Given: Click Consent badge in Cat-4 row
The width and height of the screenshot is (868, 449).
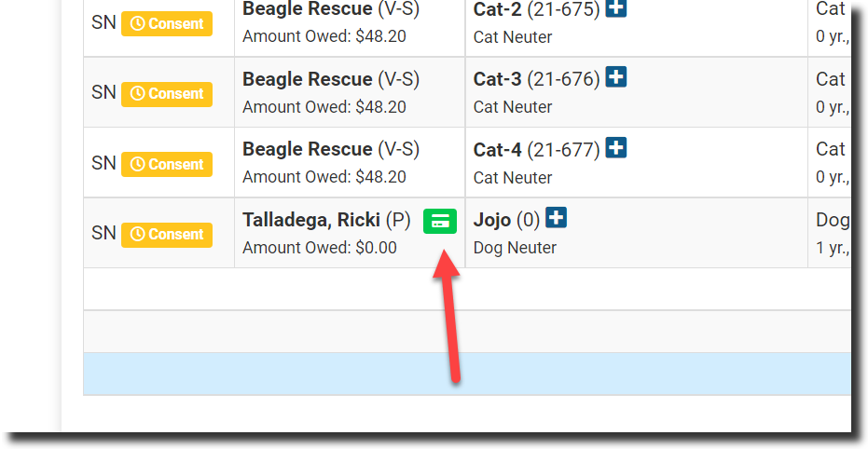Looking at the screenshot, I should pos(167,164).
